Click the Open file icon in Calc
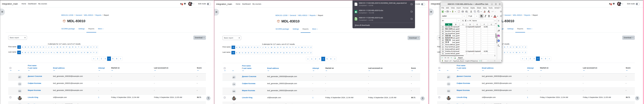644x104 pixels. [448, 12]
